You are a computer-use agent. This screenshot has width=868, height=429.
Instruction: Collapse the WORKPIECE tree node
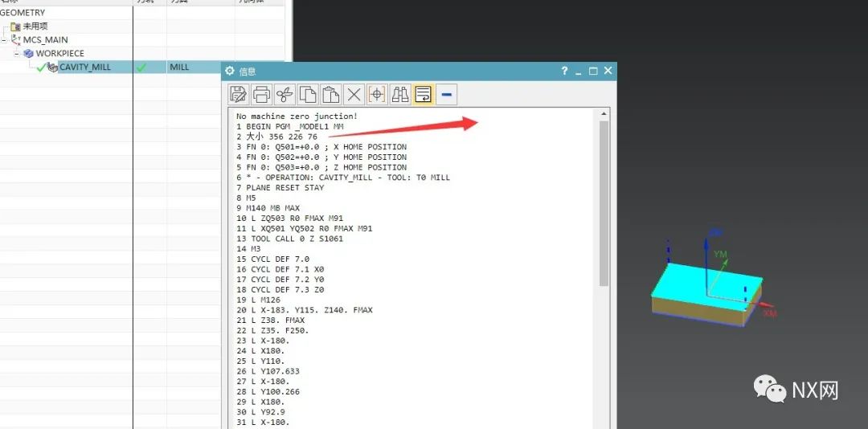(17, 54)
